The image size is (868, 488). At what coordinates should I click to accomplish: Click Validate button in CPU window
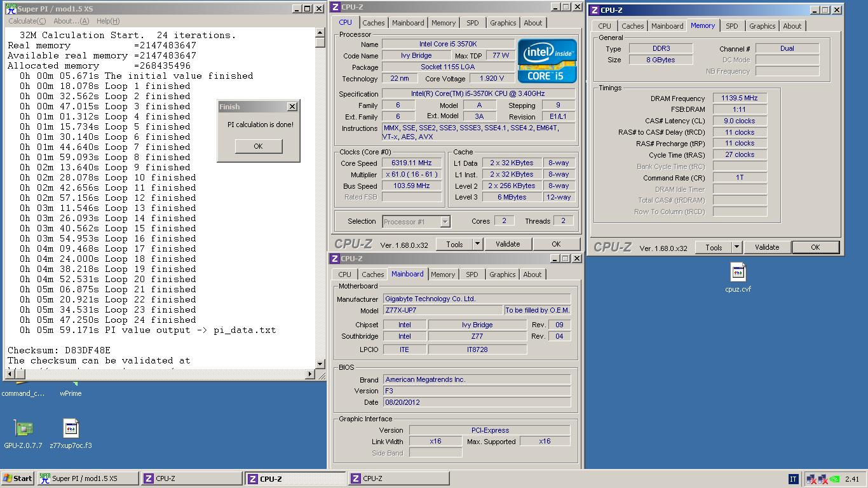tap(508, 244)
